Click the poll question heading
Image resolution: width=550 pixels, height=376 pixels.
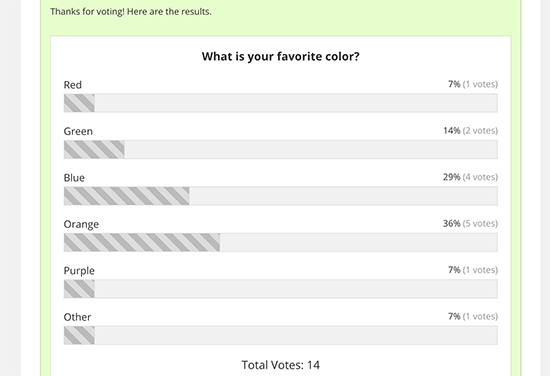coord(281,56)
